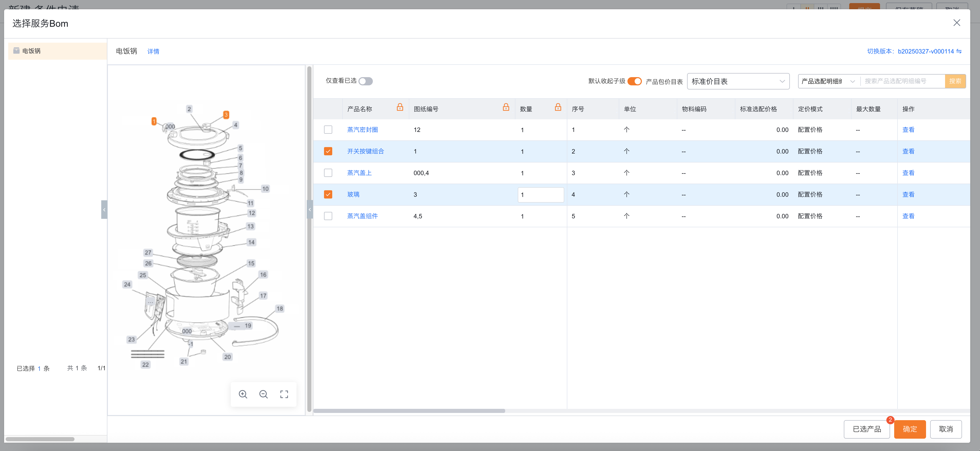Image resolution: width=980 pixels, height=451 pixels.
Task: Select 电饭锅 in the left tree
Action: coord(58,51)
